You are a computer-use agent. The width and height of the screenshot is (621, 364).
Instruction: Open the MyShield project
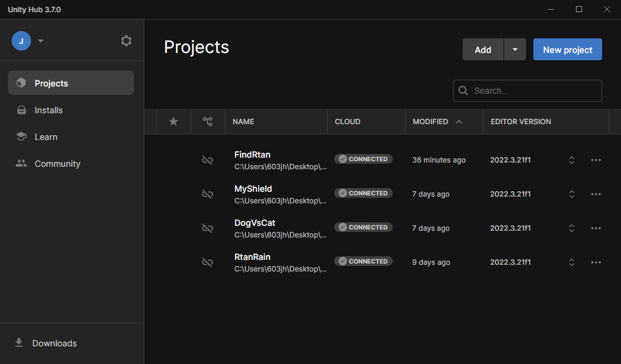pos(253,189)
